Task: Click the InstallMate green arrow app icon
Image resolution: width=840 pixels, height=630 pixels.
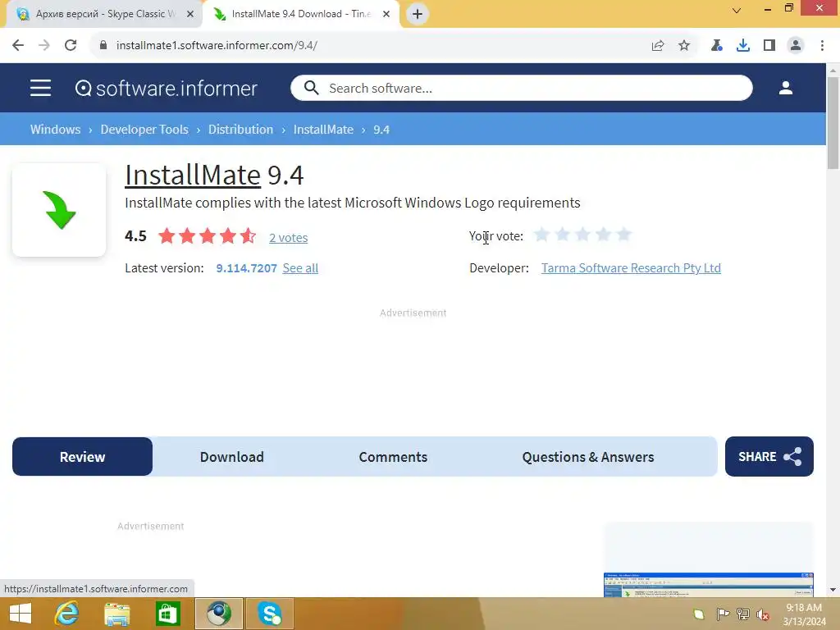Action: click(x=59, y=210)
